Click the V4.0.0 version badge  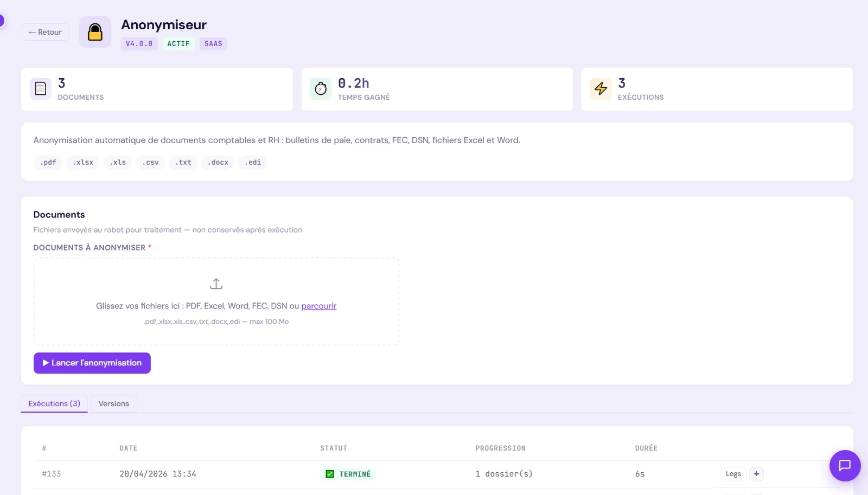coord(139,44)
